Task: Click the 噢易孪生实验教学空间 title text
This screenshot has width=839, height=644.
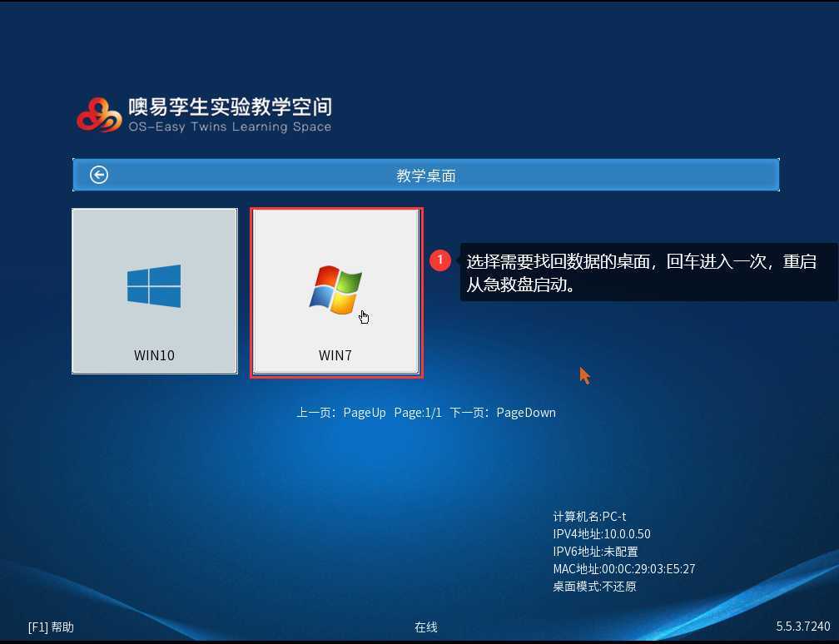Action: tap(230, 107)
